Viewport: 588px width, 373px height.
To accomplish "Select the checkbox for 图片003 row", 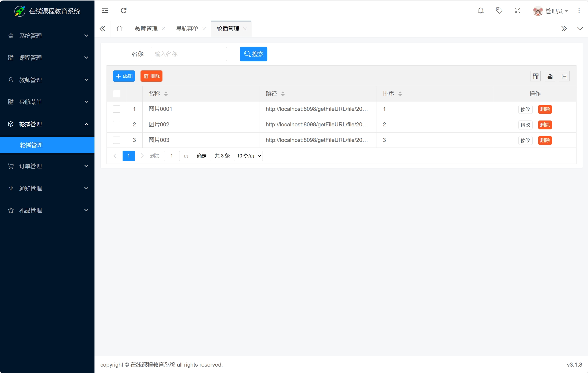I will coord(116,140).
